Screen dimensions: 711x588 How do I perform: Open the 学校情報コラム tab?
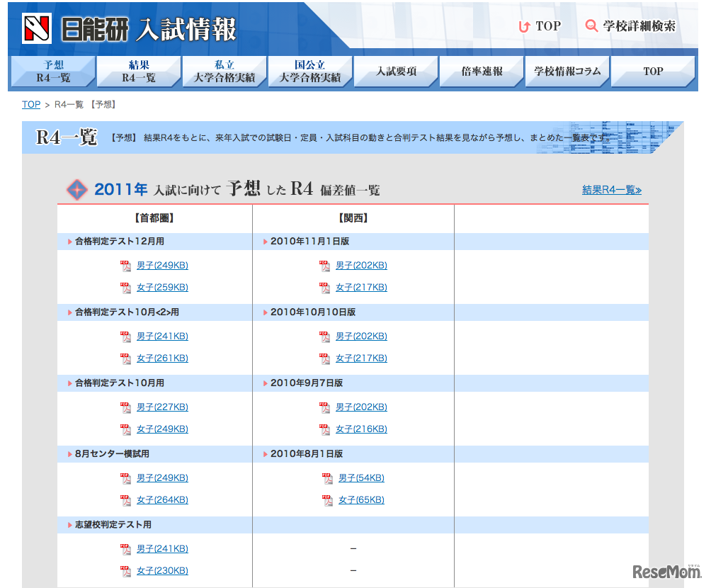click(567, 72)
